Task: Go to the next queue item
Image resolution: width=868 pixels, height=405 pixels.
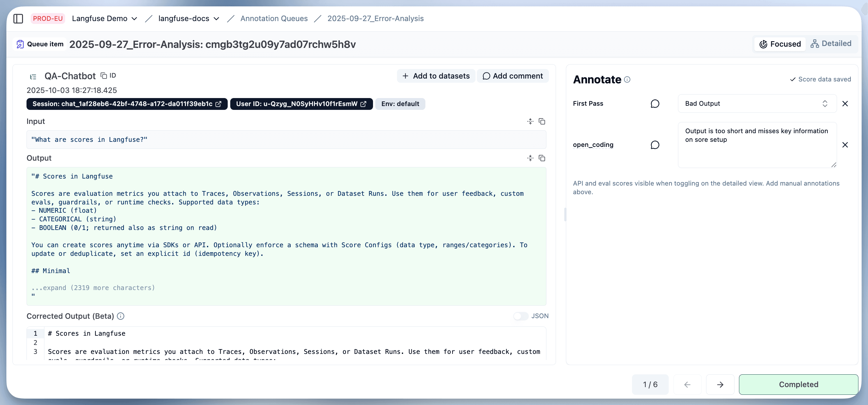Action: (720, 385)
